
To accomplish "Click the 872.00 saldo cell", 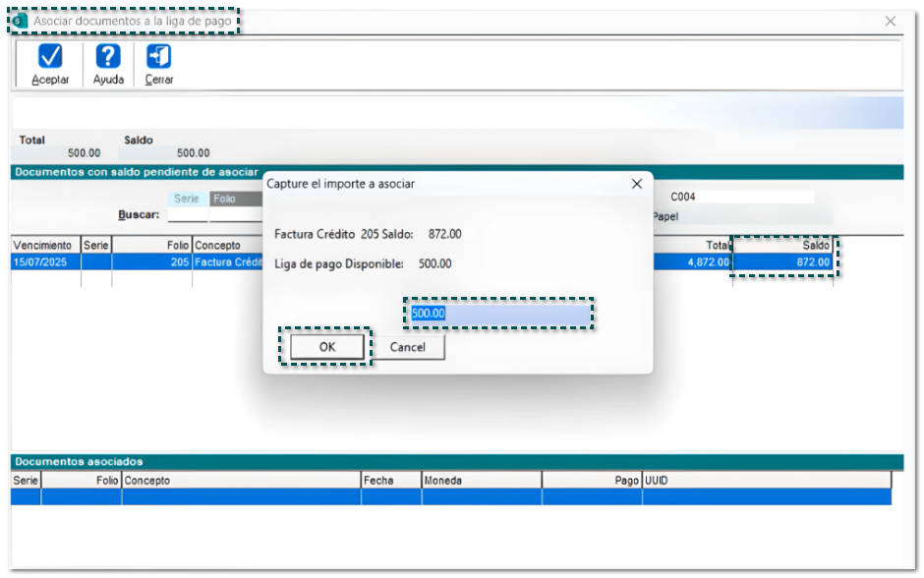I will pyautogui.click(x=782, y=262).
